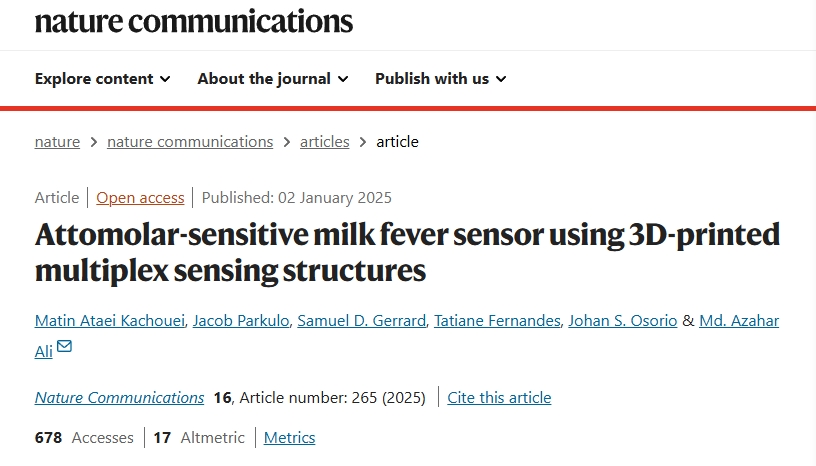The image size is (816, 466).
Task: Click the article title heading
Action: coord(407,252)
